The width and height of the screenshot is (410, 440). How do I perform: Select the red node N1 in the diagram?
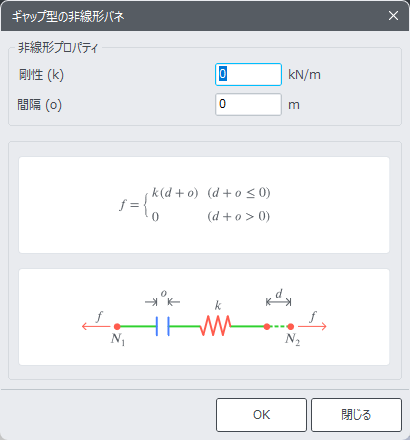tap(117, 326)
